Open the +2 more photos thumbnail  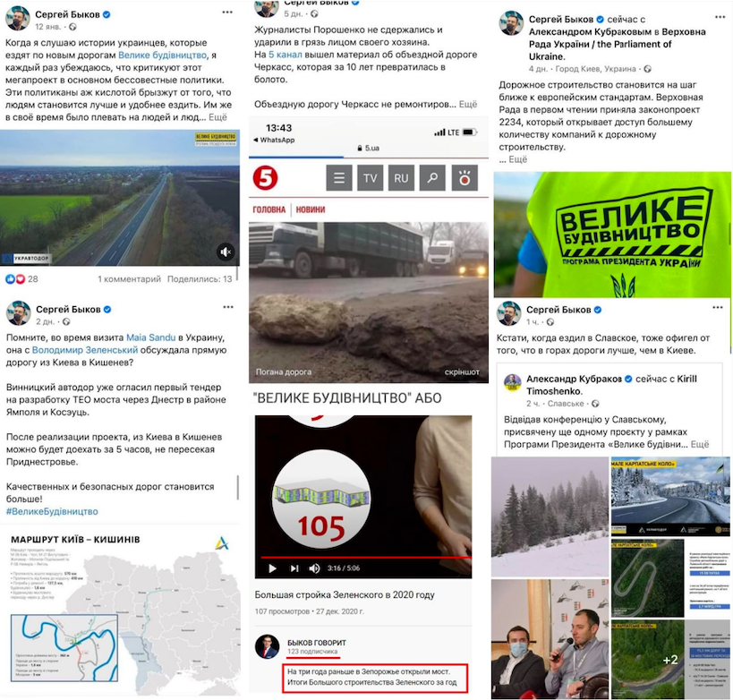(x=670, y=660)
